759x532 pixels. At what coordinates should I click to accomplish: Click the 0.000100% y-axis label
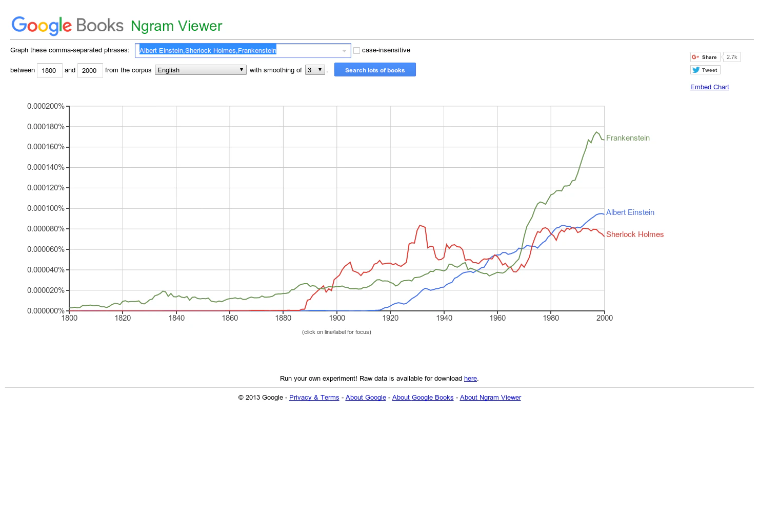(46, 208)
